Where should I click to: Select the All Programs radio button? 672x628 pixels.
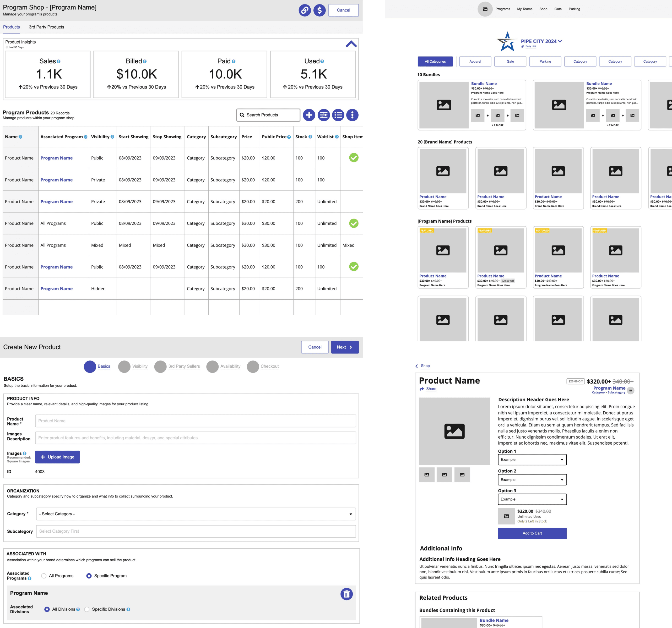[x=44, y=576]
